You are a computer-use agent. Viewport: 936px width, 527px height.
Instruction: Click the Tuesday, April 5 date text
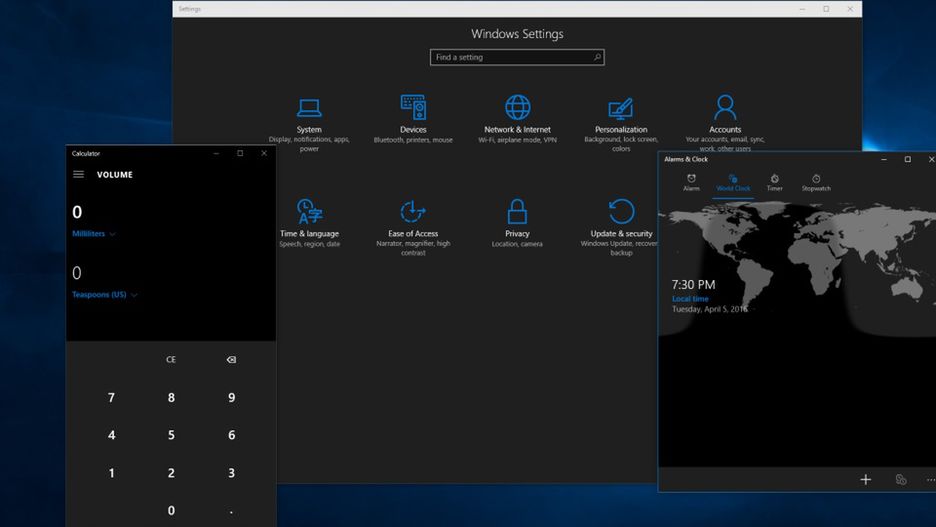(710, 309)
